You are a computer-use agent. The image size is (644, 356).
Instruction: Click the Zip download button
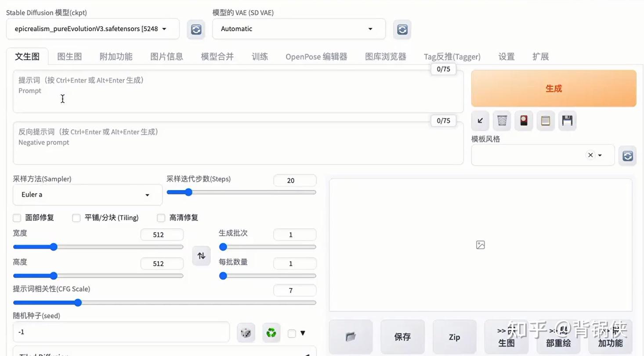[454, 337]
